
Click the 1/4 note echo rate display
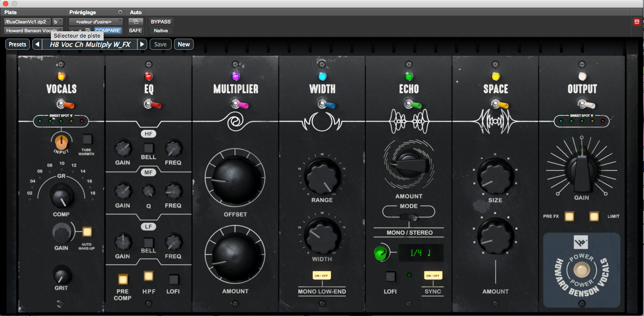click(421, 253)
